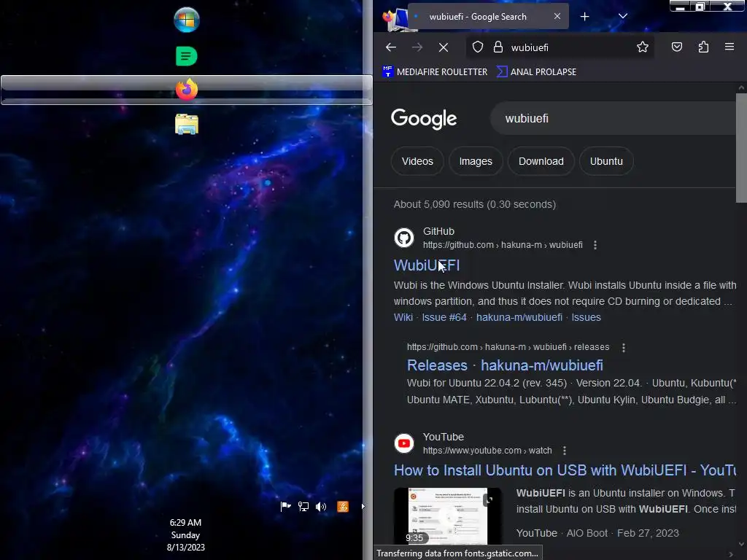Viewport: 747px width, 560px height.
Task: Open the Firefox hamburger menu
Action: point(729,47)
